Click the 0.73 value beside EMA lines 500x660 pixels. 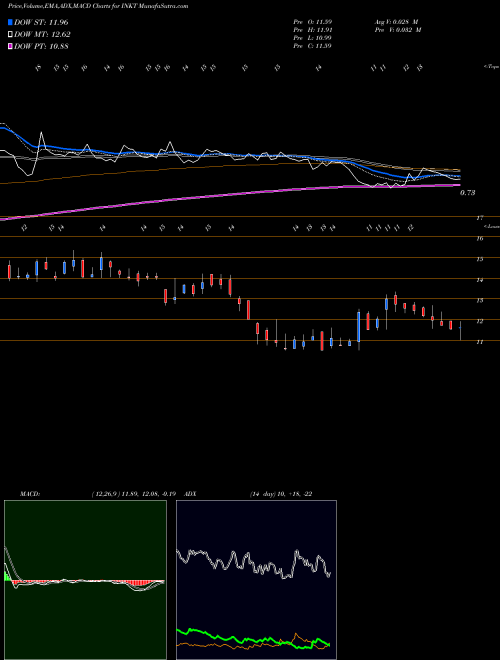(x=467, y=193)
